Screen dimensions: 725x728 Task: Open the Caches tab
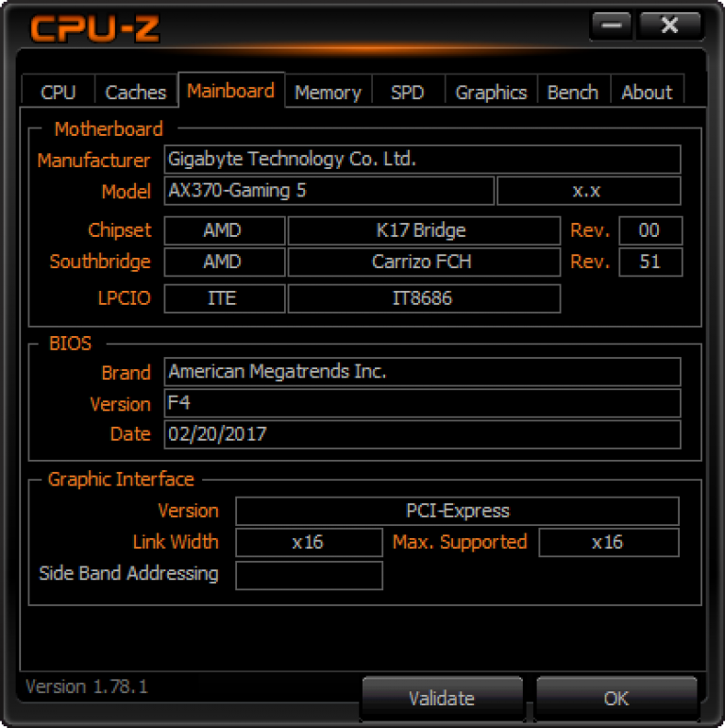click(x=136, y=92)
